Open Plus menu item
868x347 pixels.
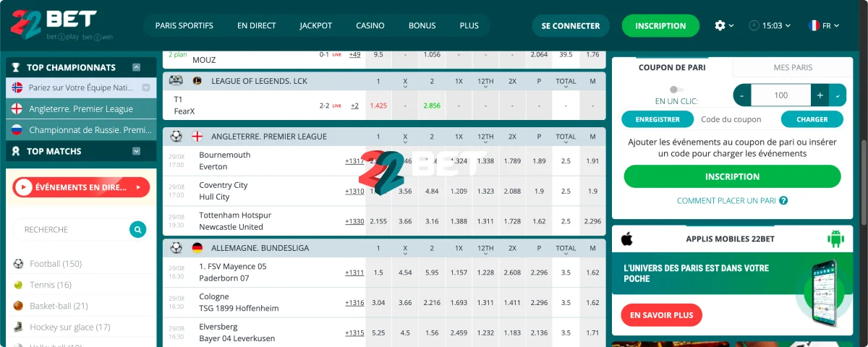(469, 25)
